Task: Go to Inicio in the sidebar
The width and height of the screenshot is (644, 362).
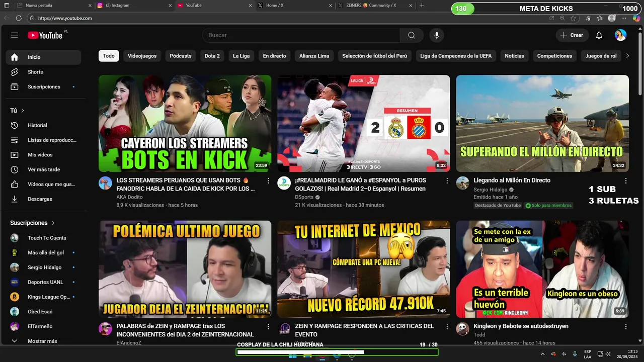Action: [43, 57]
